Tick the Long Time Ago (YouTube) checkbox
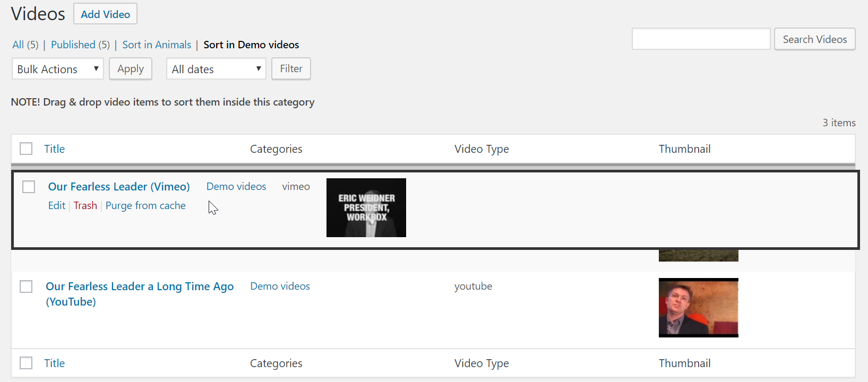The width and height of the screenshot is (868, 382). point(26,286)
